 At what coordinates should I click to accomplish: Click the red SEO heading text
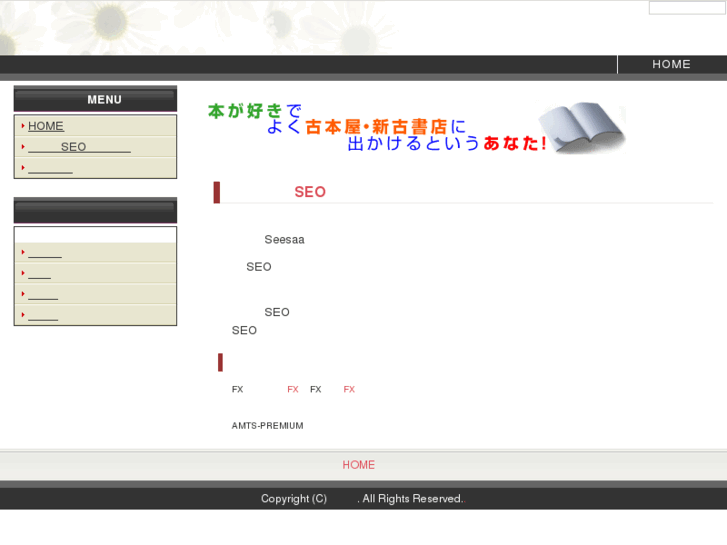310,192
